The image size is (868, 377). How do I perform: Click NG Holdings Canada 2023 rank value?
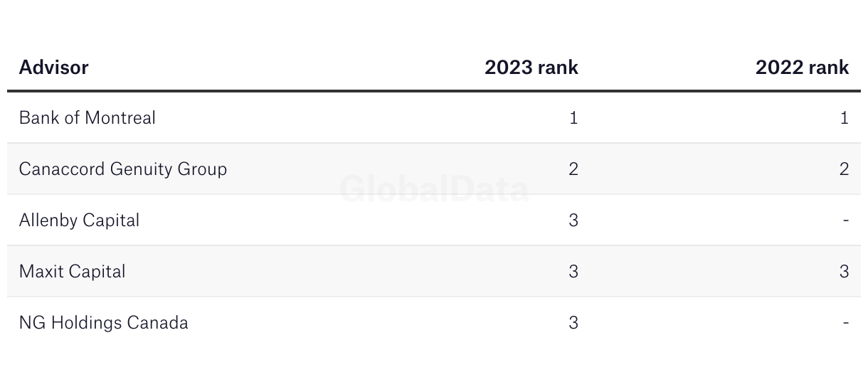(573, 322)
